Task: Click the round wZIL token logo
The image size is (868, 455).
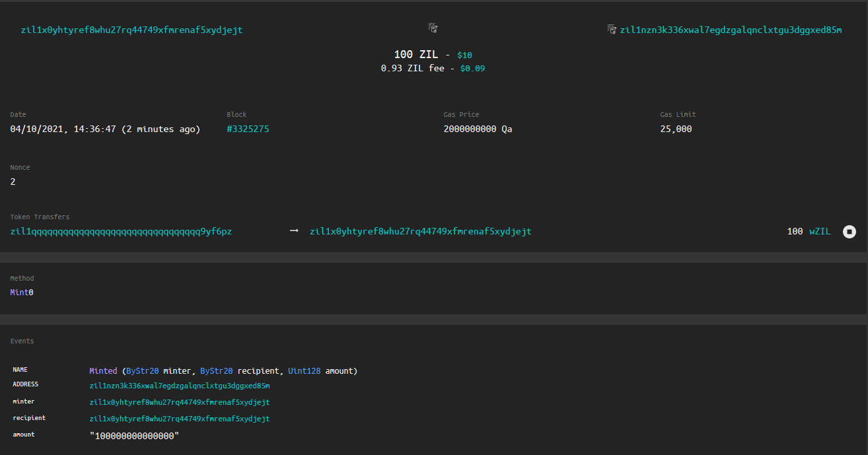Action: (x=850, y=232)
